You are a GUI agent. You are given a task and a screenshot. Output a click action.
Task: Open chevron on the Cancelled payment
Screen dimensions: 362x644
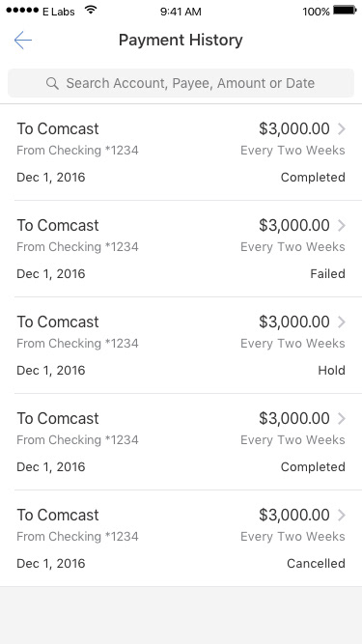tap(342, 515)
